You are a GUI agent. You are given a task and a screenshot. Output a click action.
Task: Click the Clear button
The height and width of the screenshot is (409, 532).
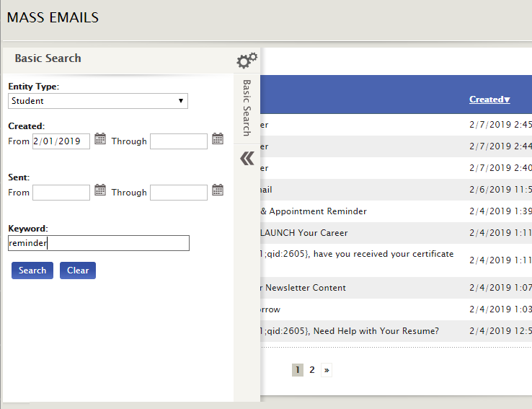(78, 271)
